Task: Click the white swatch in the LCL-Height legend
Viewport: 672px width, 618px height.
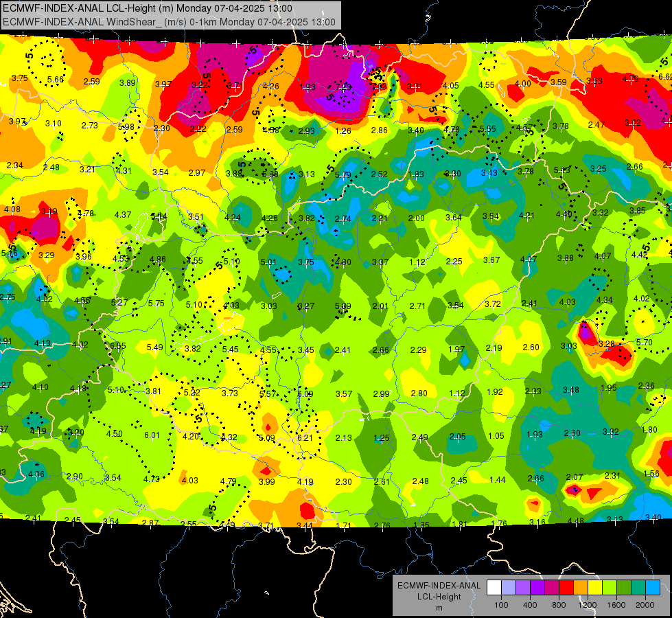Action: point(494,588)
